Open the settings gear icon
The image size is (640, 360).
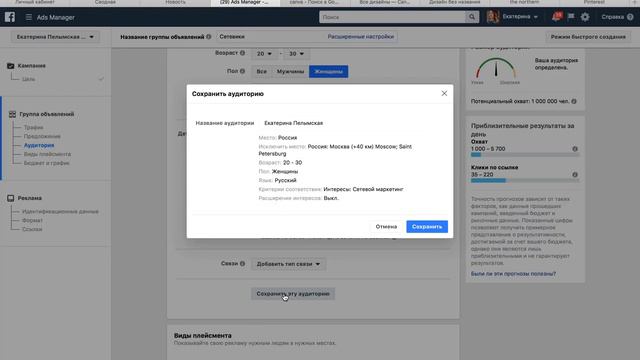click(x=585, y=17)
